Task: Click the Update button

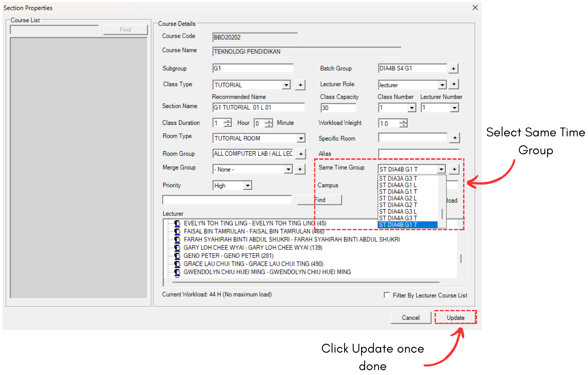Action: click(x=455, y=317)
